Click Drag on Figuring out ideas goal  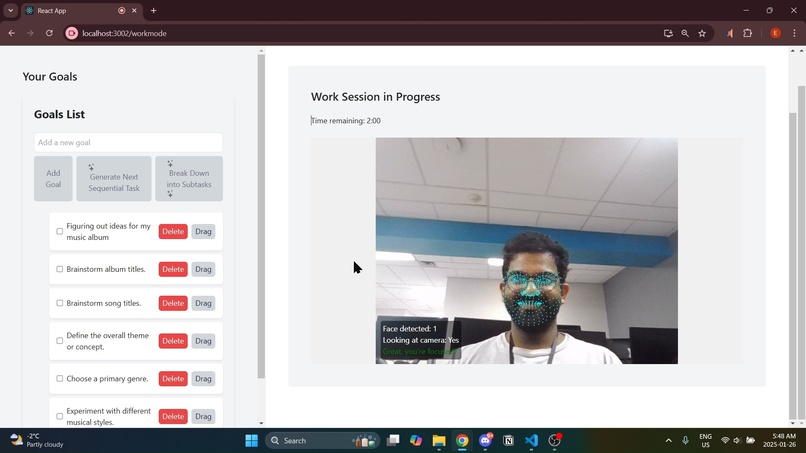pos(203,231)
